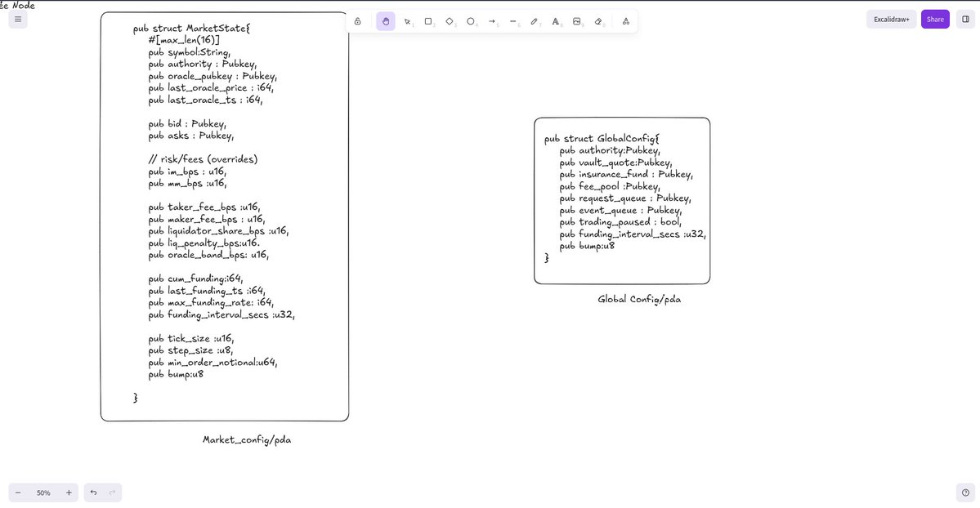Click the 'pub insurance_fund : Pubkey,' line
This screenshot has width=980, height=508.
coord(626,175)
